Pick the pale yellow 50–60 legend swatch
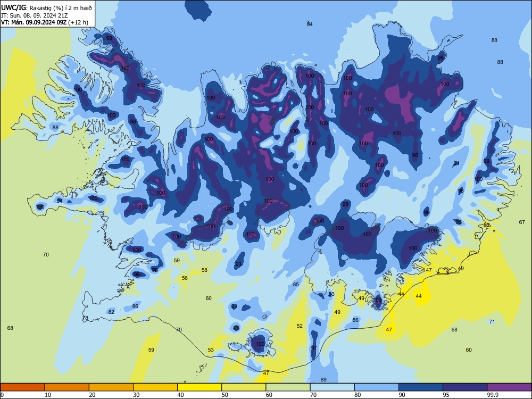This screenshot has height=399, width=532. (x=244, y=387)
